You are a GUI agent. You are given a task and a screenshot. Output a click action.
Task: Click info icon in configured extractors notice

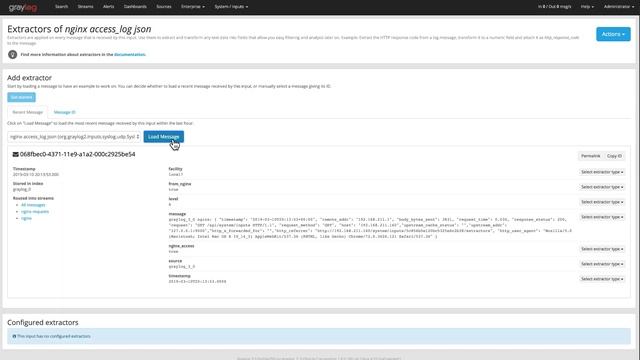[14, 336]
